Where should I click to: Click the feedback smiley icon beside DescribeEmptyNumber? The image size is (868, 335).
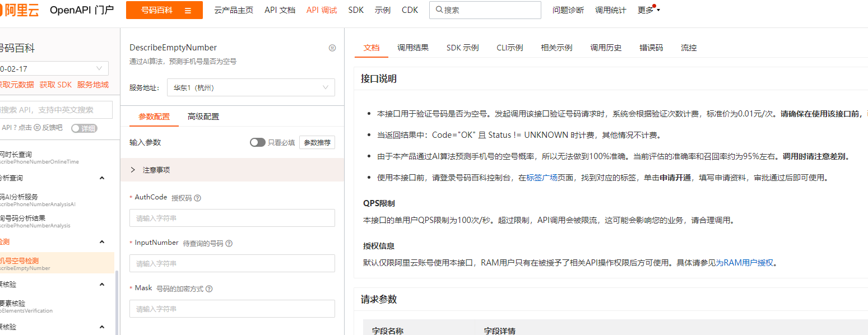coord(332,48)
